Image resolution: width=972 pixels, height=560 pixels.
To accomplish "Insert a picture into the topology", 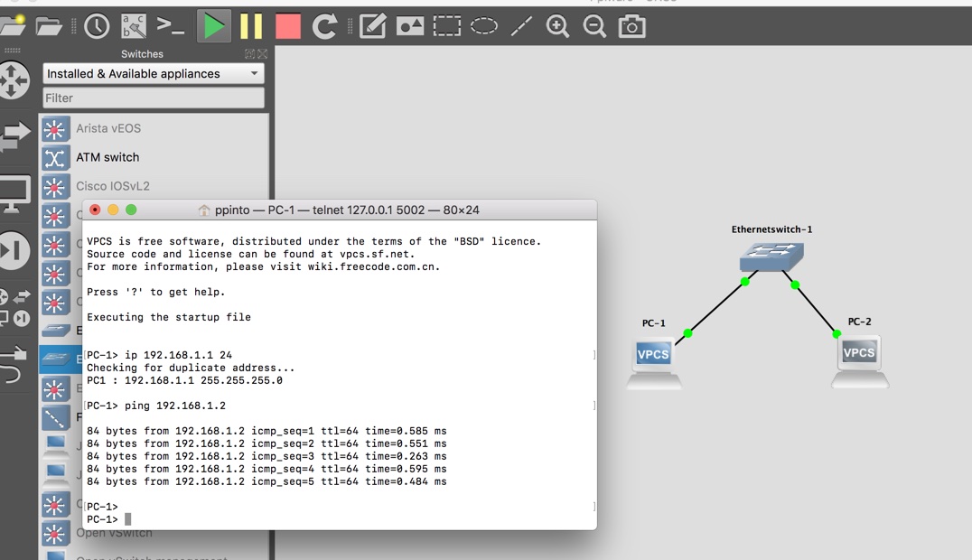I will click(410, 26).
